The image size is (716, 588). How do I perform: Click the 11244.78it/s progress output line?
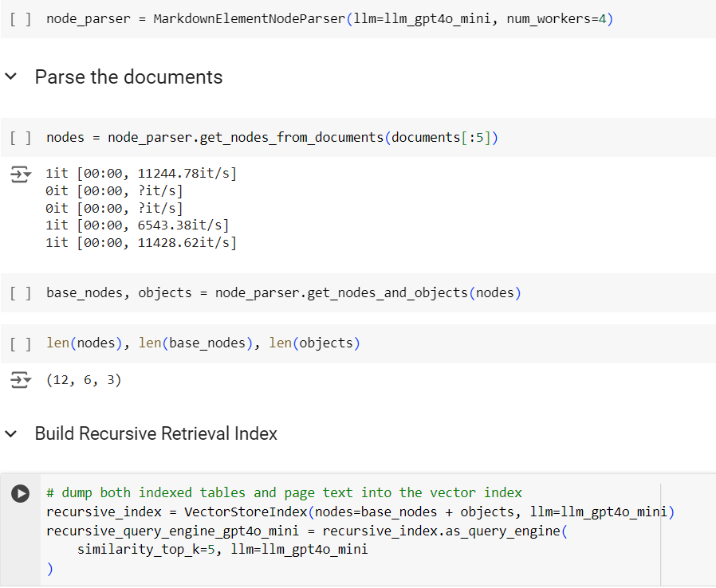click(141, 174)
